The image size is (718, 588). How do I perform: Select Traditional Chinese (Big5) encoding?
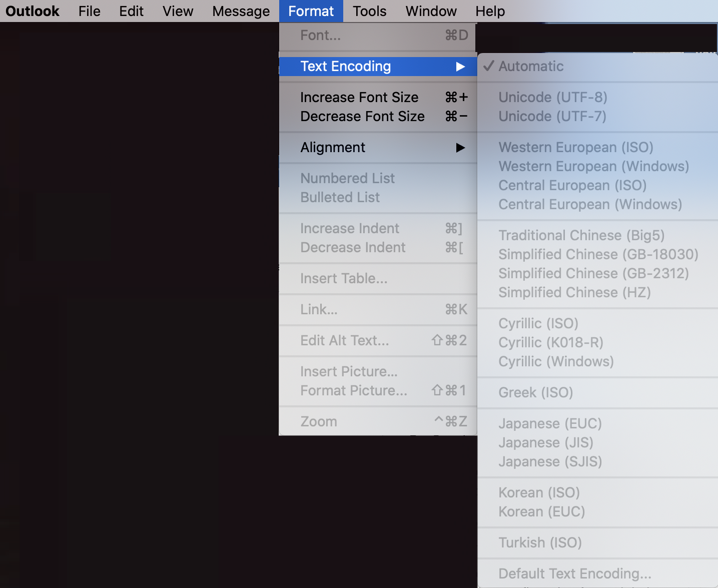(581, 235)
